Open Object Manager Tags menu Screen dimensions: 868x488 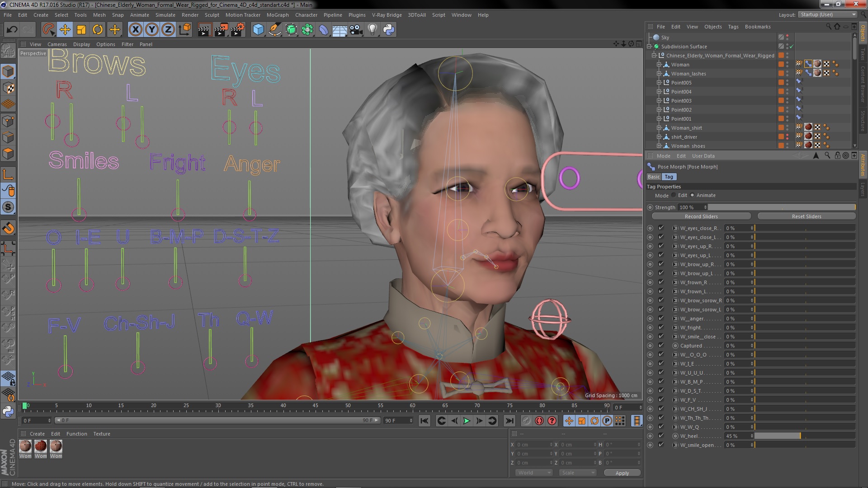tap(733, 27)
